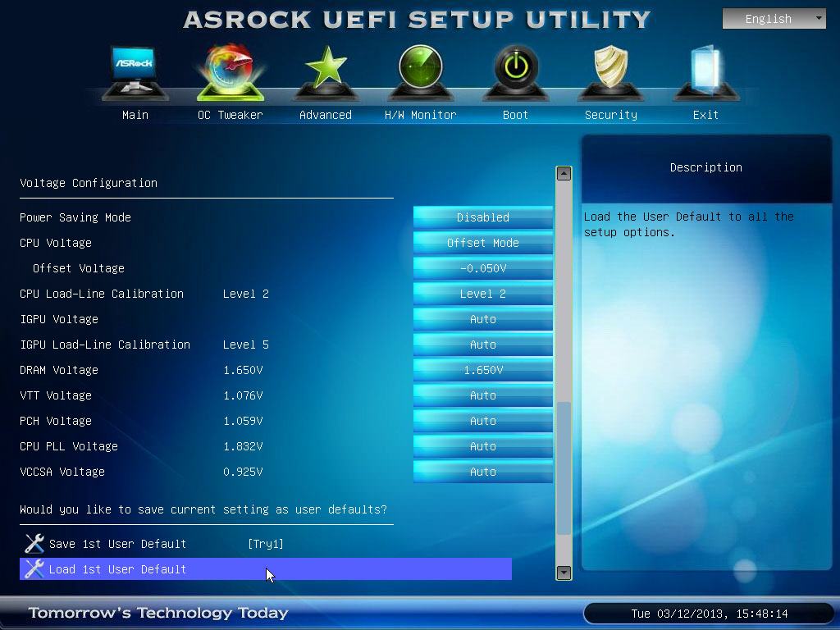
Task: Open the Security tab label
Action: (x=610, y=115)
